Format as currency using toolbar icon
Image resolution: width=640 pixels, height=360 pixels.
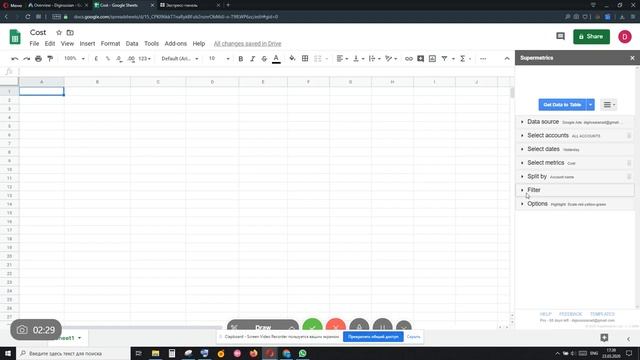[96, 59]
